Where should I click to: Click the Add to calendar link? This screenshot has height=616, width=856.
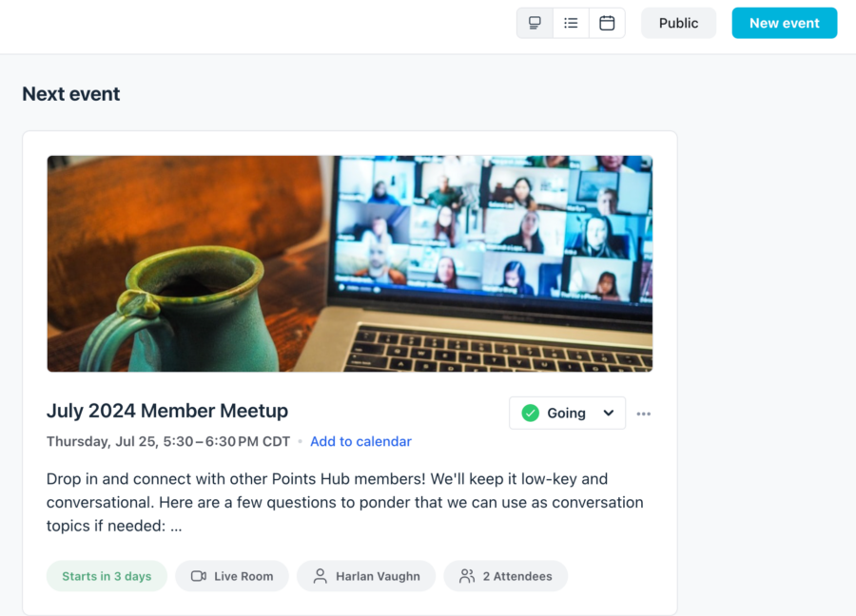(360, 441)
